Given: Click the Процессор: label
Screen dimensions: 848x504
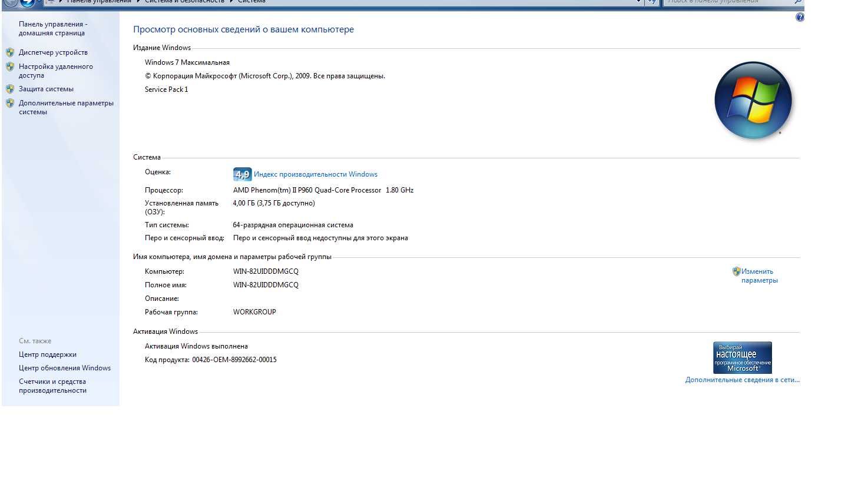Looking at the screenshot, I should click(164, 190).
